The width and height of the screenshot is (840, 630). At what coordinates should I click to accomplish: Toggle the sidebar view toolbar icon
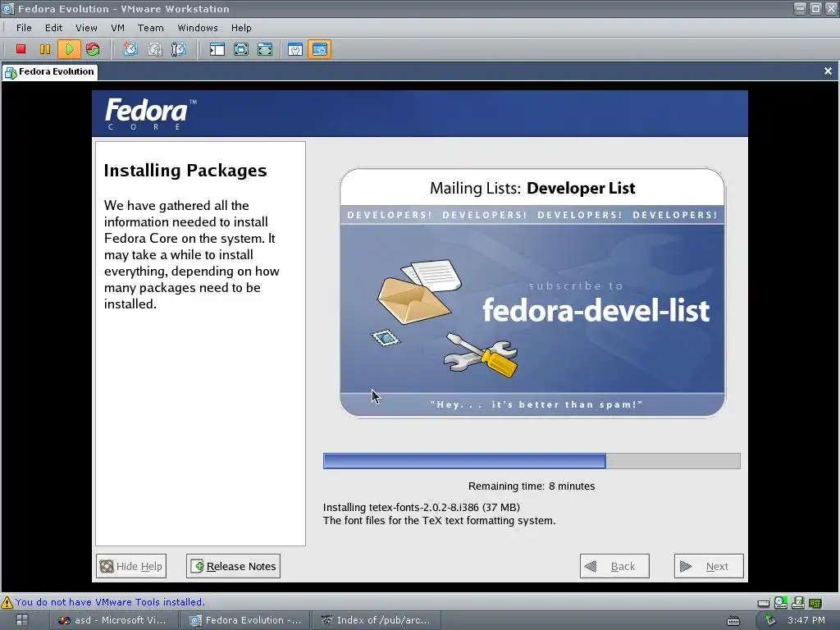click(x=217, y=49)
